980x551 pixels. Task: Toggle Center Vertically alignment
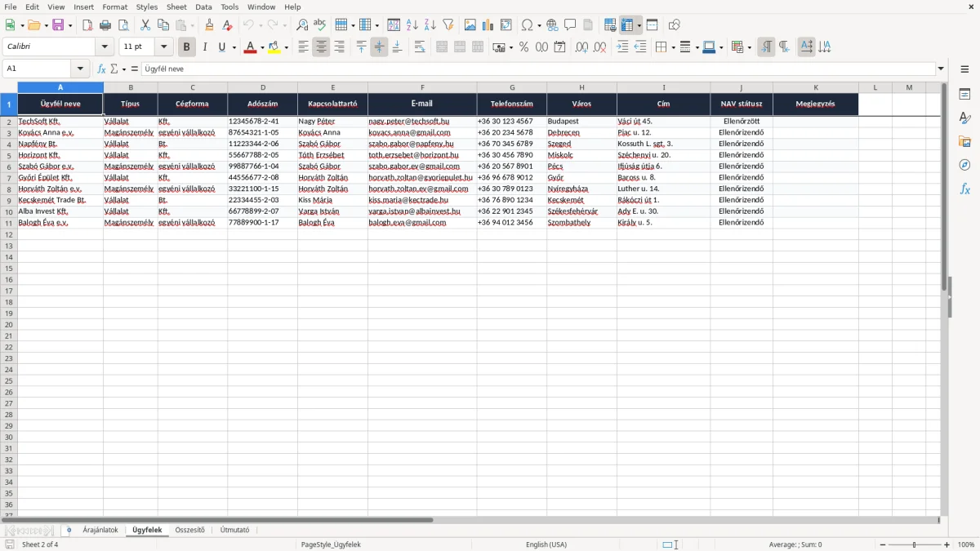coord(379,47)
